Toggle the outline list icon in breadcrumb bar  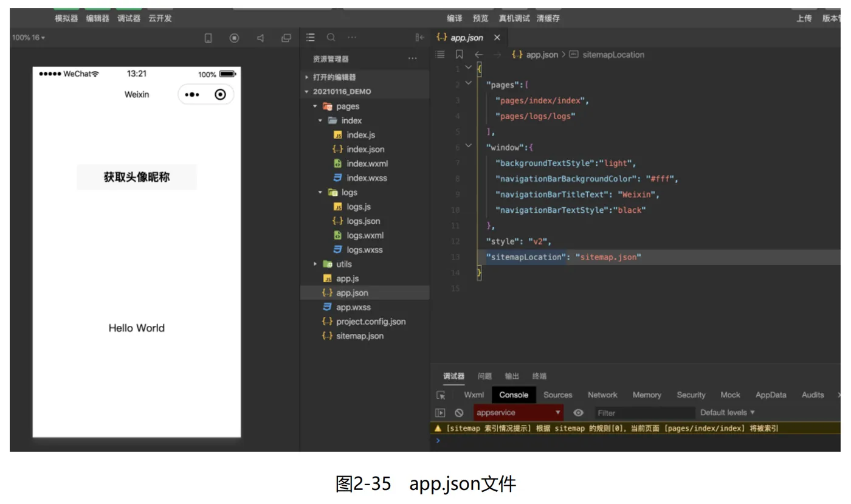coord(441,54)
